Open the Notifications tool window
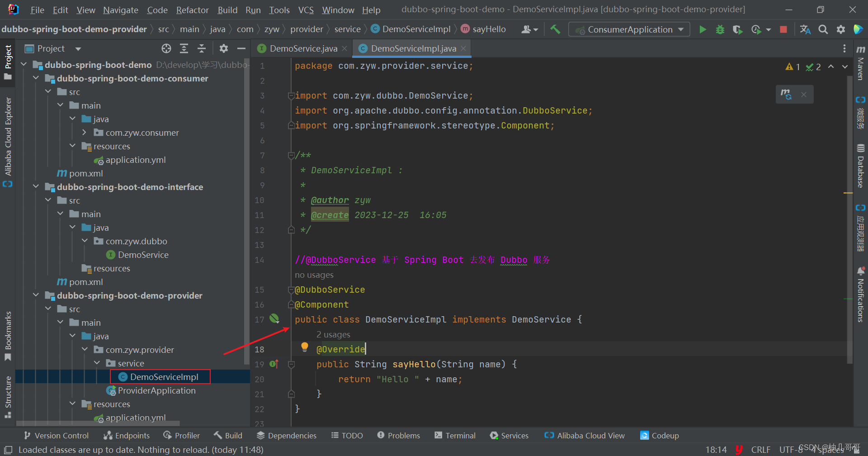 (860, 294)
